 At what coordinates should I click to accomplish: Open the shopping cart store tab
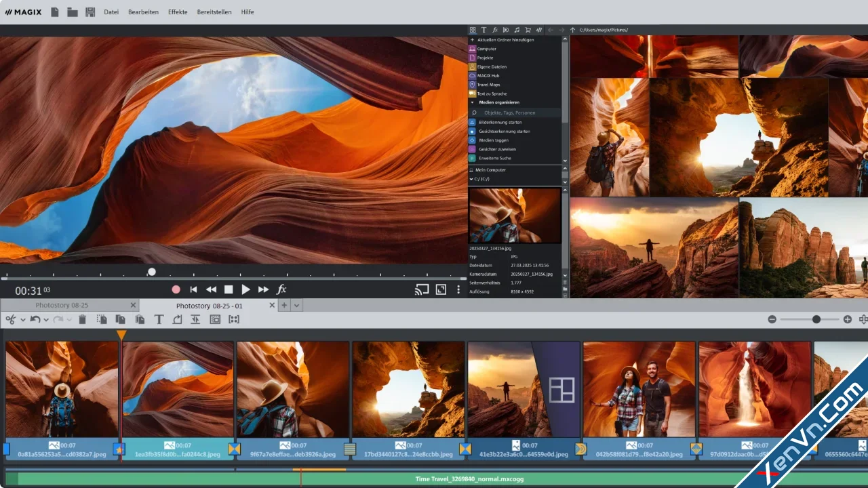point(528,30)
